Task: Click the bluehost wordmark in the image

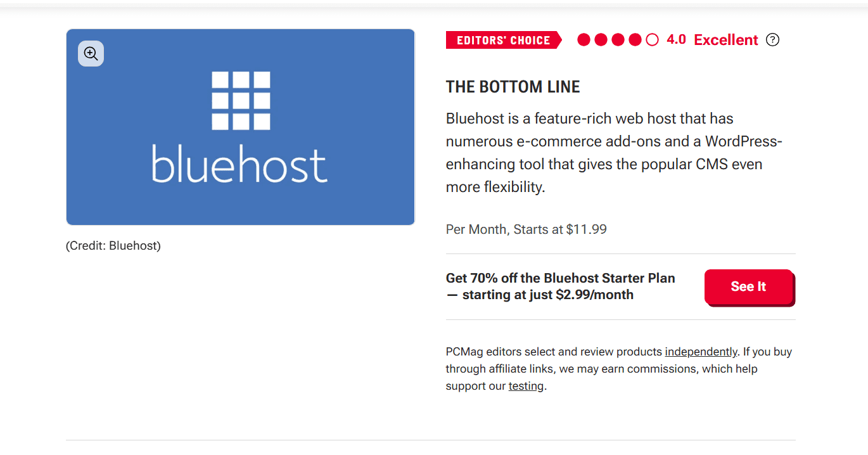Action: coord(239,164)
